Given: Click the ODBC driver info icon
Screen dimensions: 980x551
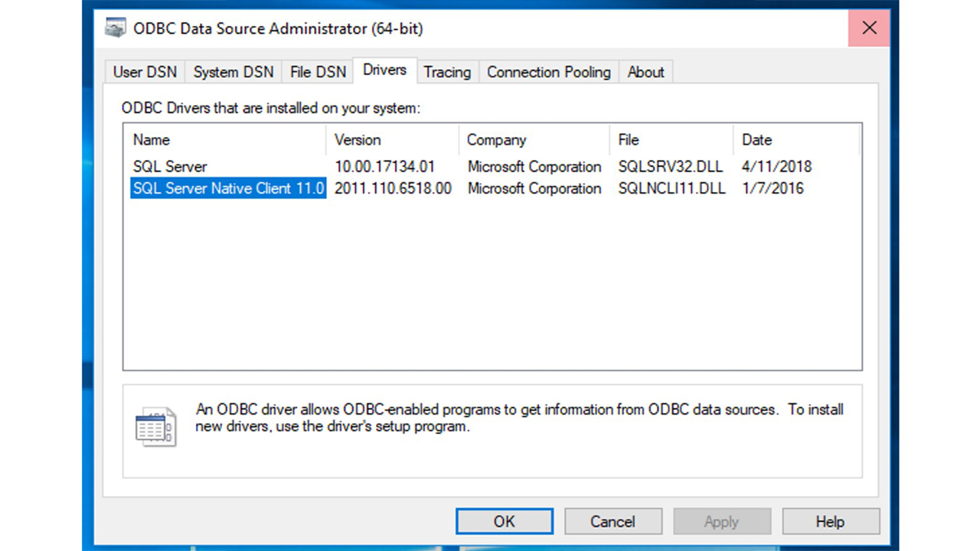Looking at the screenshot, I should tap(155, 426).
